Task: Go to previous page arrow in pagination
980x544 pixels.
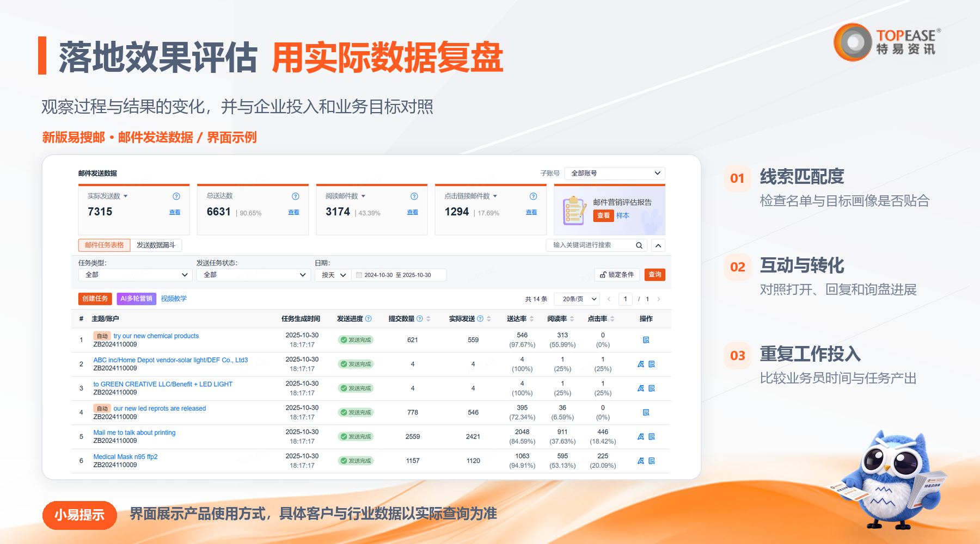Action: click(609, 299)
